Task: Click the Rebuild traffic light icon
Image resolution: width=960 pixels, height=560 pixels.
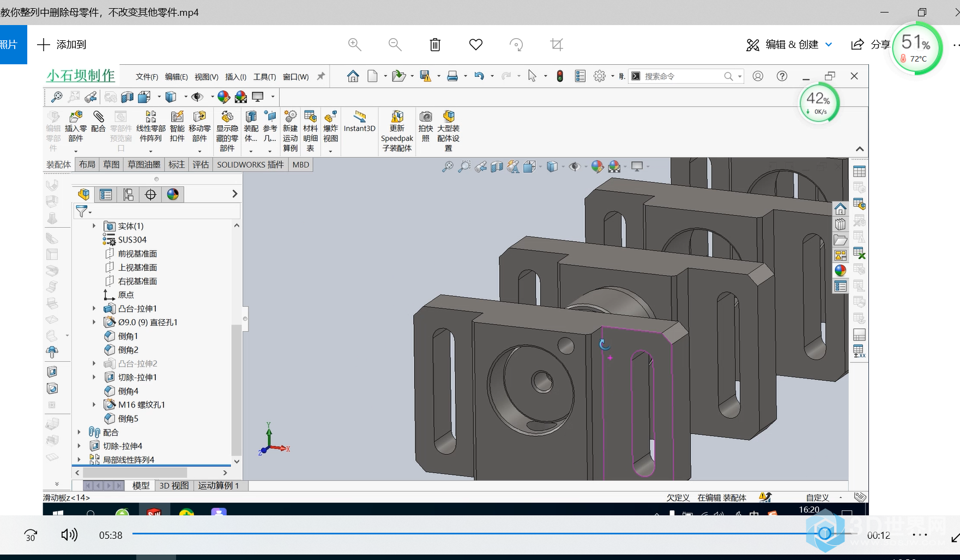Action: click(x=560, y=76)
